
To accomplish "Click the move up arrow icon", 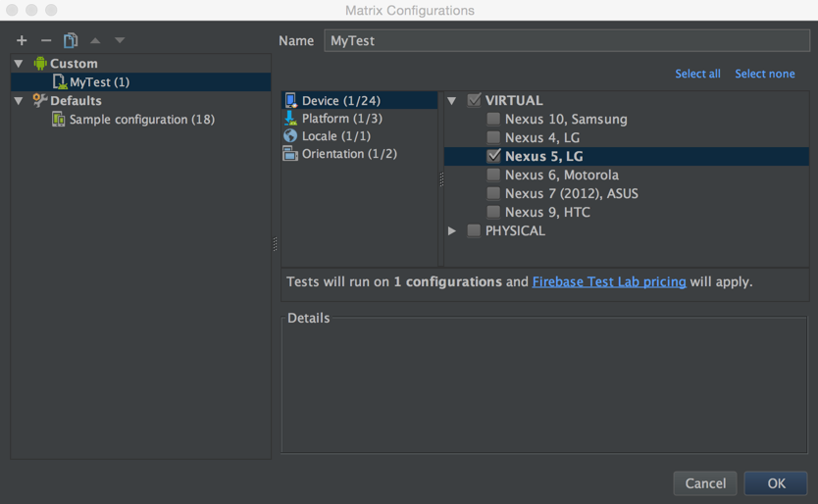I will 95,40.
